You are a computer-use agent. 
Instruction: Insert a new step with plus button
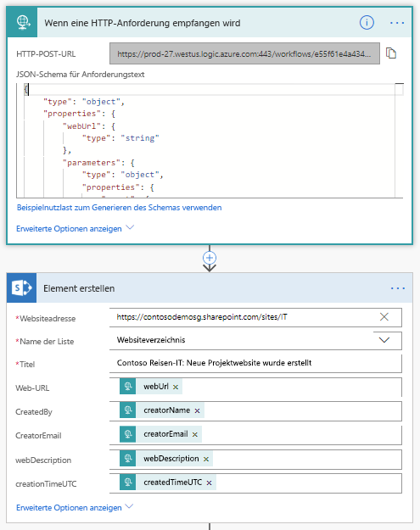(210, 258)
